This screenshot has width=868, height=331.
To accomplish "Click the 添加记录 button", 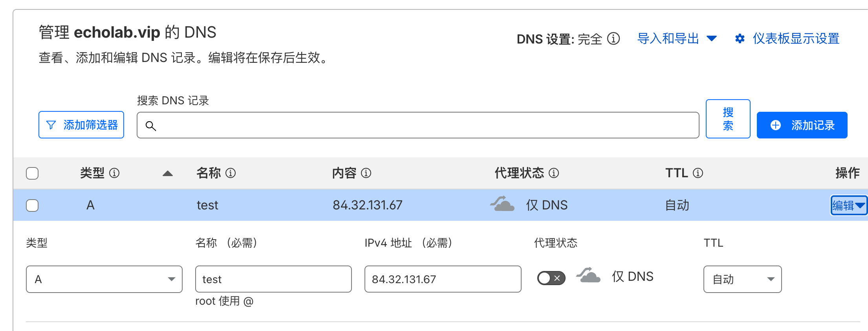I will [802, 125].
